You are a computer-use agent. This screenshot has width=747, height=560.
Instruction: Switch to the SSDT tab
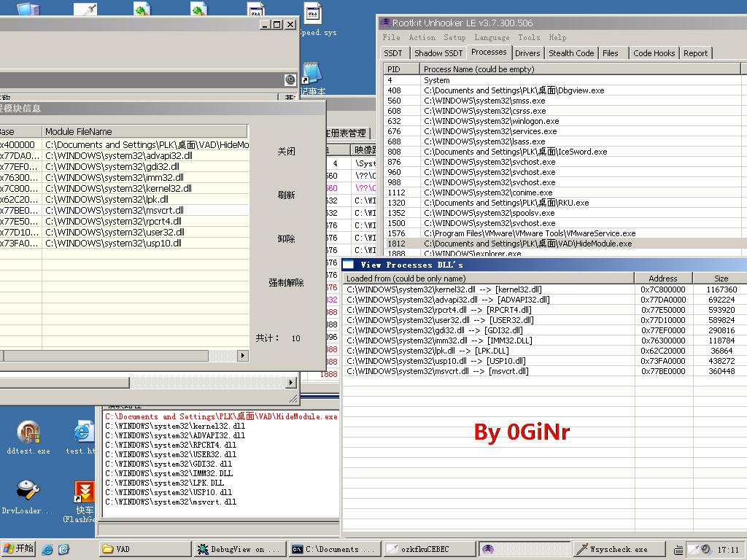pyautogui.click(x=393, y=53)
